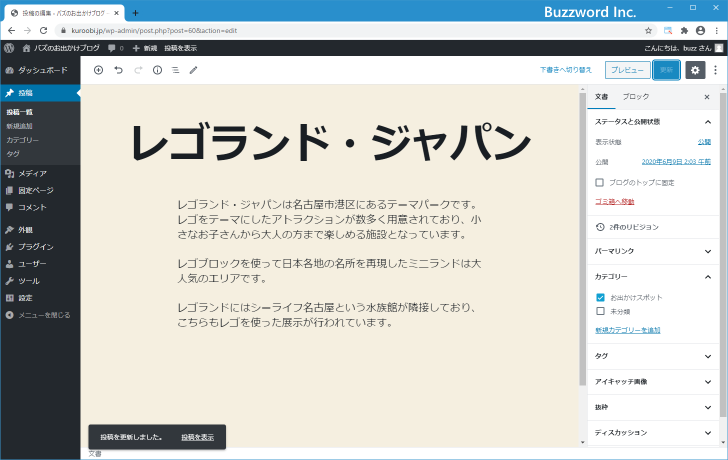Open 新規追加 submenu item
The width and height of the screenshot is (728, 460).
click(x=20, y=126)
